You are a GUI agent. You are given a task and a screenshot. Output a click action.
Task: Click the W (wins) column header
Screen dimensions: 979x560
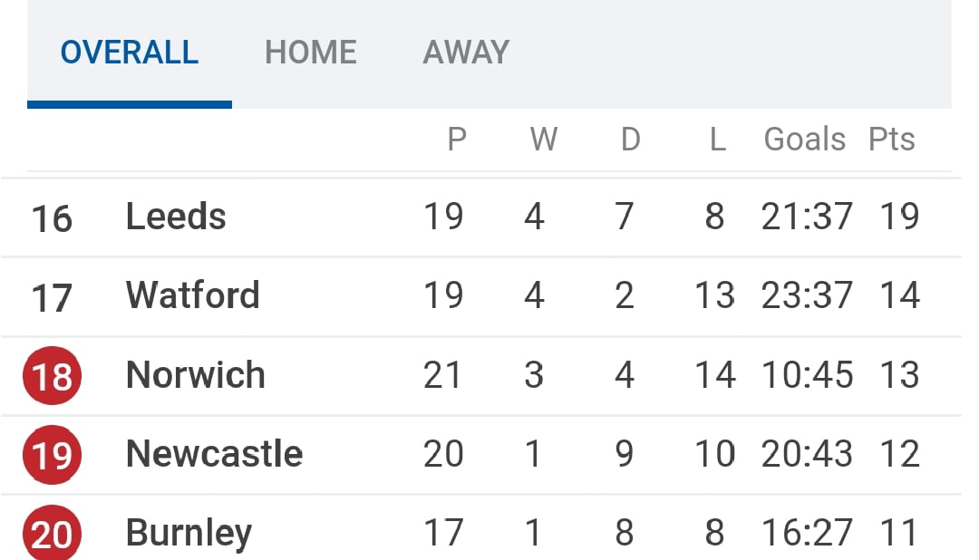pos(543,140)
